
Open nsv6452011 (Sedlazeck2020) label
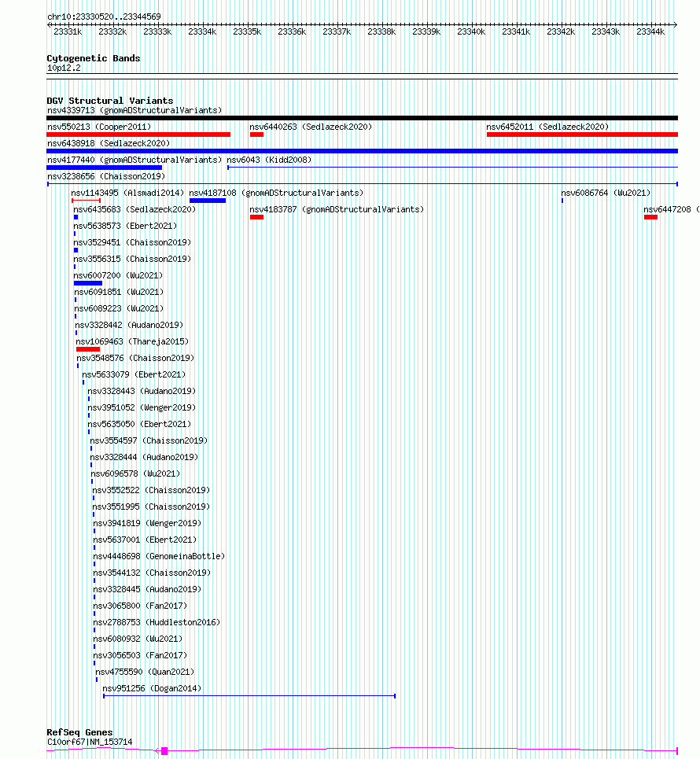[547, 127]
